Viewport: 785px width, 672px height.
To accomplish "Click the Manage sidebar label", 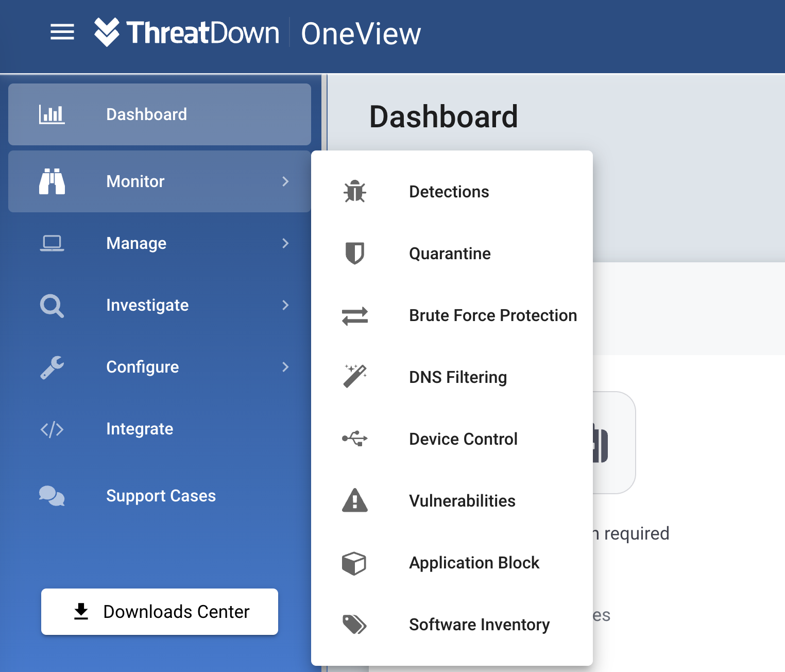I will coord(136,243).
